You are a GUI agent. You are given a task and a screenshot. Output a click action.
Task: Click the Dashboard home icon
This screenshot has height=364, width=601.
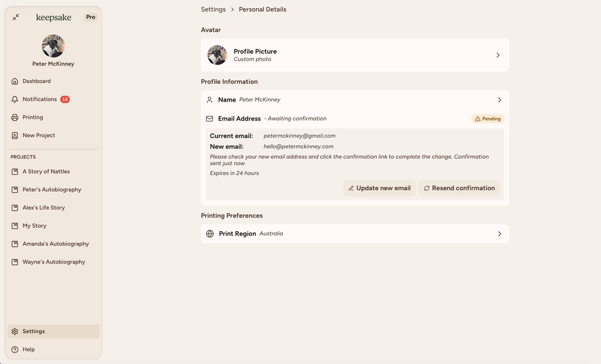point(15,81)
